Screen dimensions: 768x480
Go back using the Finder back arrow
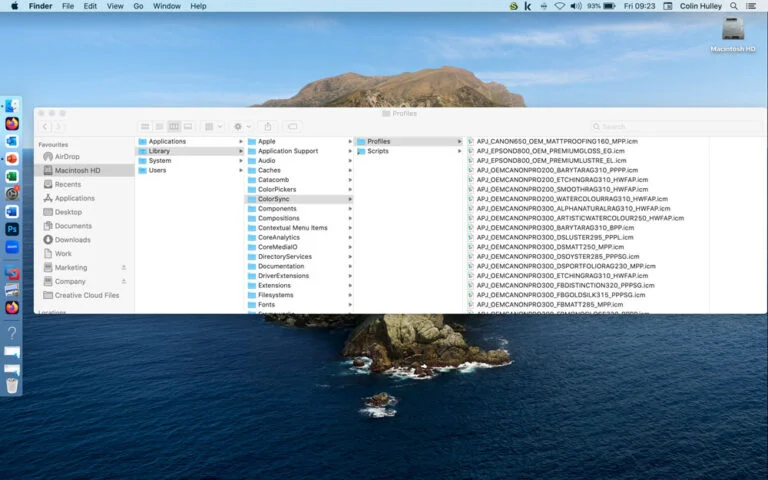click(45, 127)
